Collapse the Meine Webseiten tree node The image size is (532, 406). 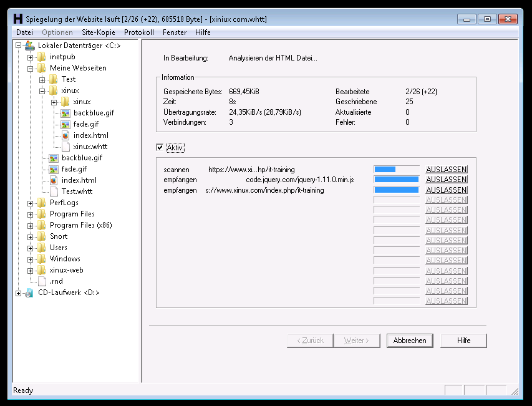[30, 68]
